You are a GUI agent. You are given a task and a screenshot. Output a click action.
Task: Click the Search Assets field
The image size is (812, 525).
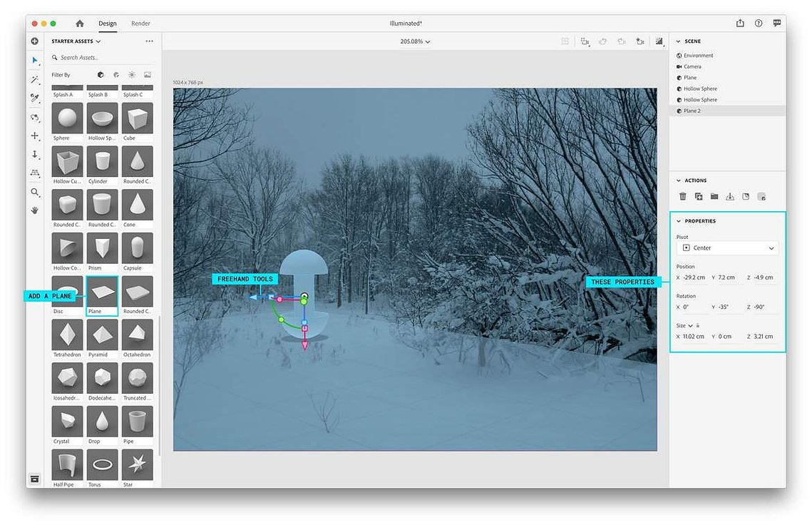(x=103, y=58)
